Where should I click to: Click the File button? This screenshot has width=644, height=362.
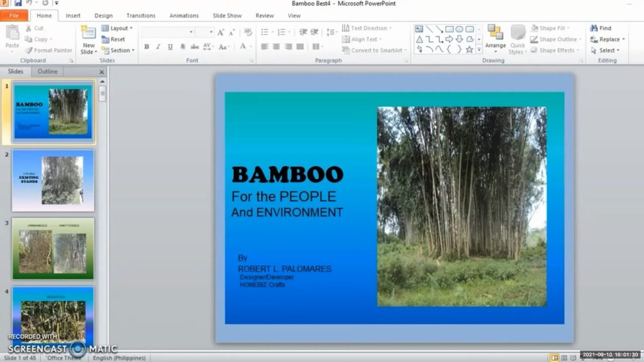14,16
